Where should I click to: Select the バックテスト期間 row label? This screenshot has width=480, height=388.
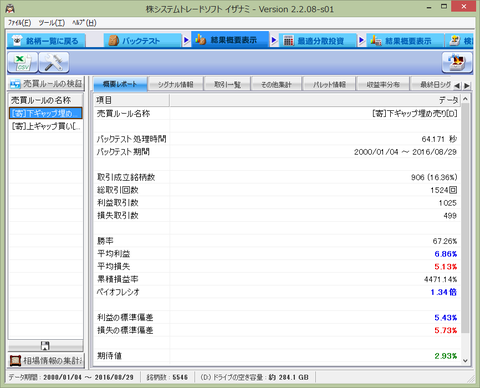(x=123, y=152)
